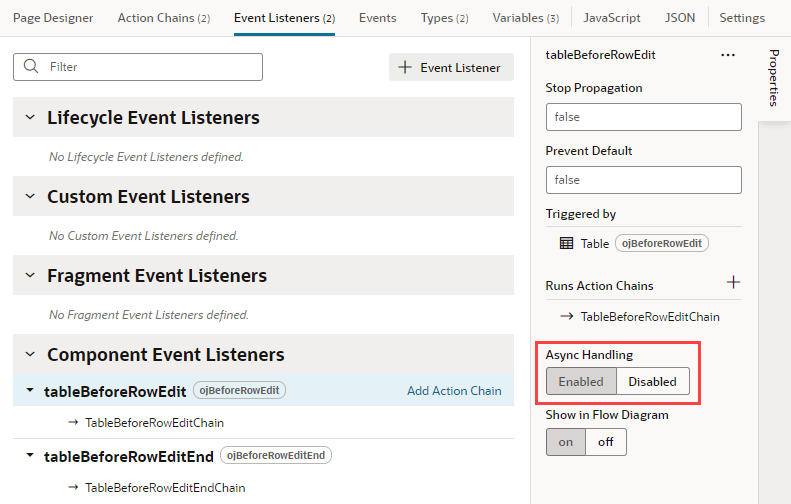Open the Action Chains tab

pyautogui.click(x=164, y=18)
